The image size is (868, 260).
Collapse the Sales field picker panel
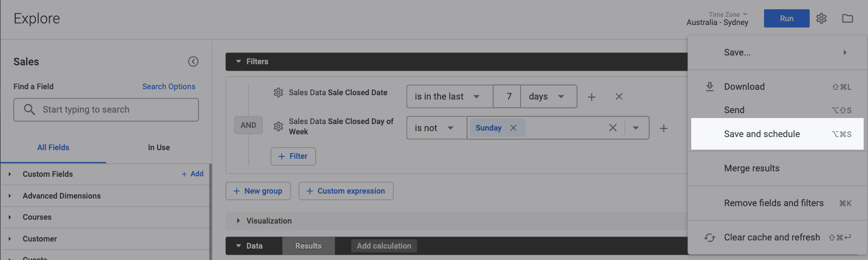[x=193, y=61]
